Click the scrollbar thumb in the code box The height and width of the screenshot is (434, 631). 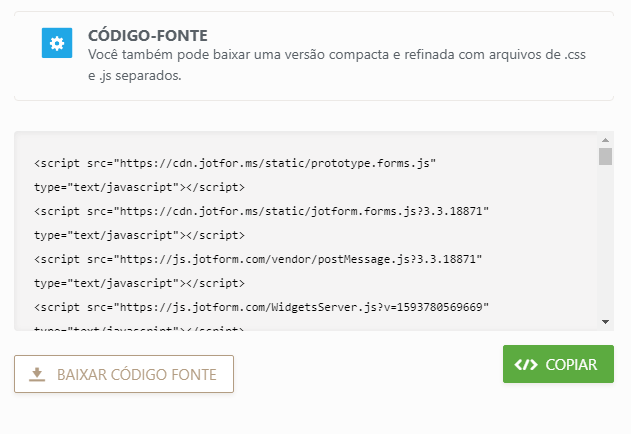(605, 156)
